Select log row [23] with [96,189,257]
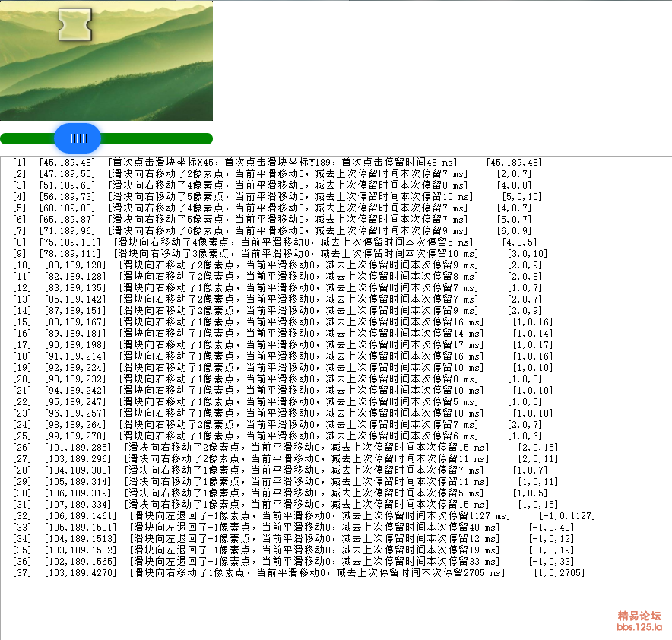The image size is (672, 640). pos(283,413)
